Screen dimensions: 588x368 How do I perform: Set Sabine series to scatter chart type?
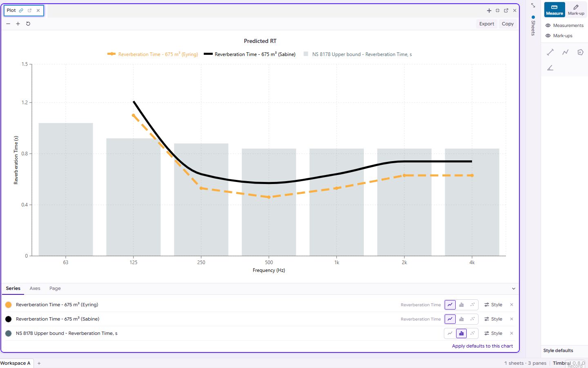coord(472,319)
